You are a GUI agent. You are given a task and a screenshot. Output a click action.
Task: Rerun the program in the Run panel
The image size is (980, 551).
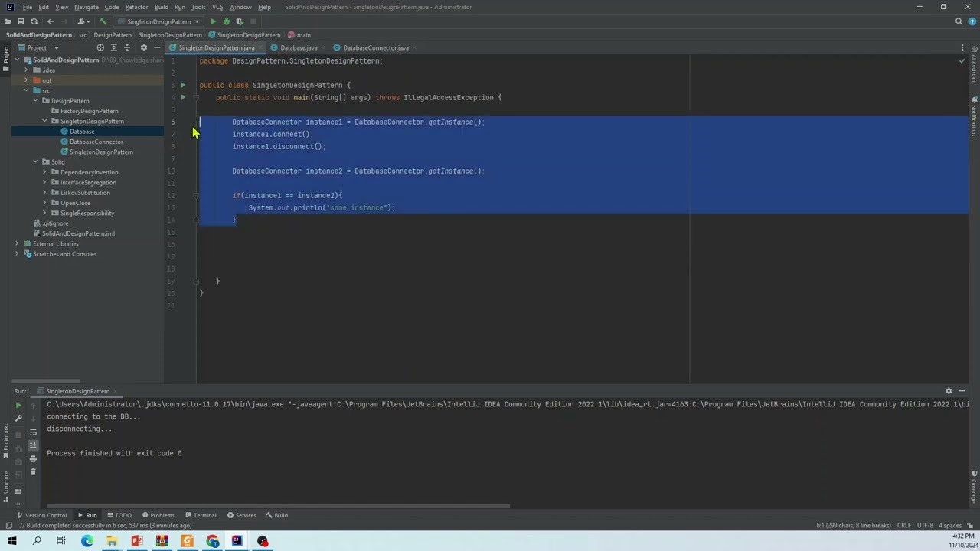point(18,405)
